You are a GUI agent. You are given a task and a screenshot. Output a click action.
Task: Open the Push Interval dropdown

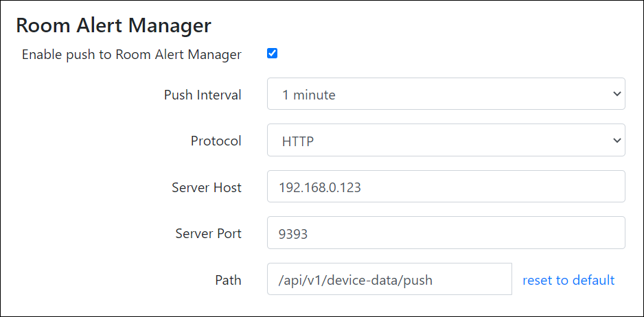coord(445,94)
